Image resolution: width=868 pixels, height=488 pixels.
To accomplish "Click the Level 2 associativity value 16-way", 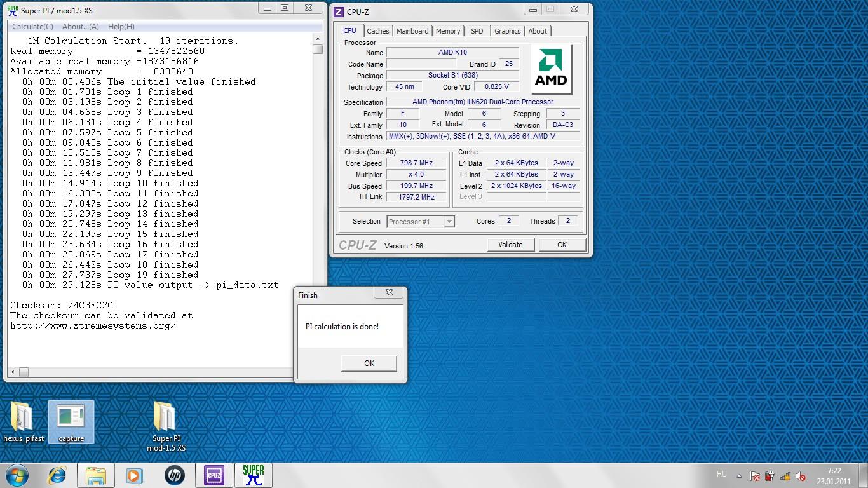I will tap(564, 186).
